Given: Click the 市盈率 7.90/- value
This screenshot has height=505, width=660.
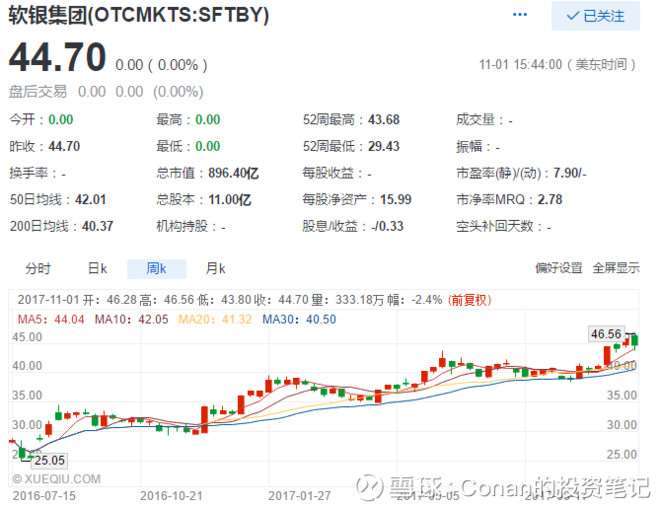Looking at the screenshot, I should (570, 173).
